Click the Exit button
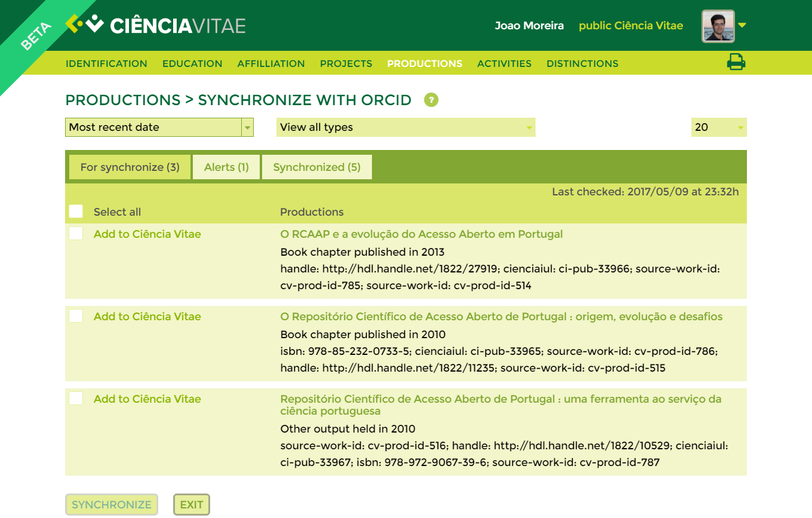This screenshot has width=812, height=518. click(192, 505)
